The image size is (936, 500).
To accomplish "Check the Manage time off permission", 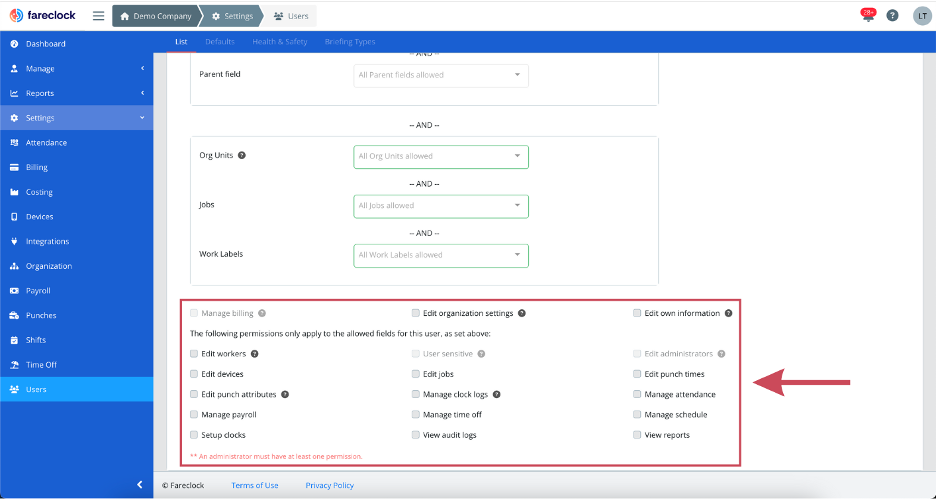I will tap(415, 415).
